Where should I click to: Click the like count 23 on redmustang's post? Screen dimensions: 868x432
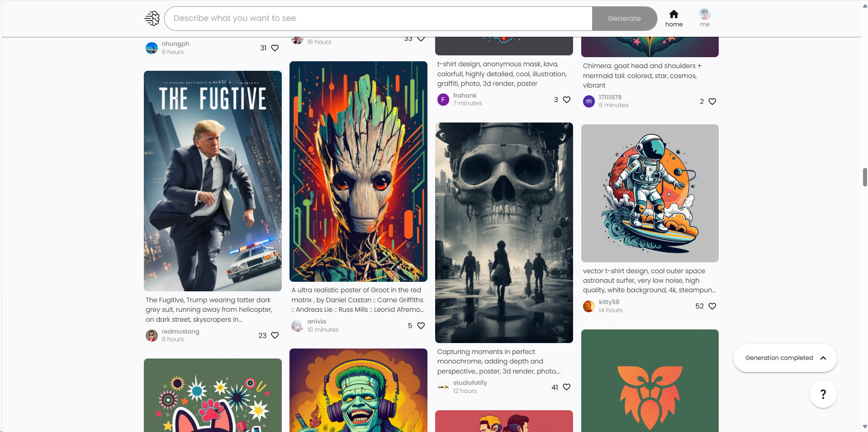pyautogui.click(x=262, y=335)
